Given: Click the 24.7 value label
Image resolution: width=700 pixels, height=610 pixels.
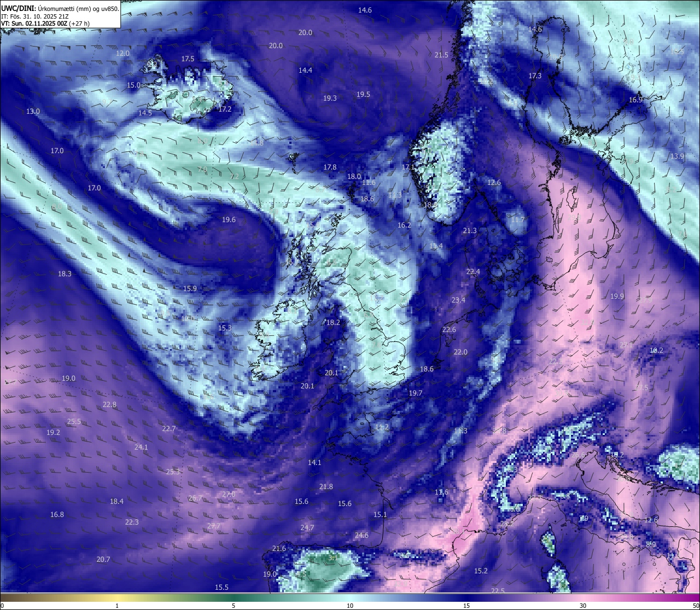Looking at the screenshot, I should pyautogui.click(x=307, y=528).
